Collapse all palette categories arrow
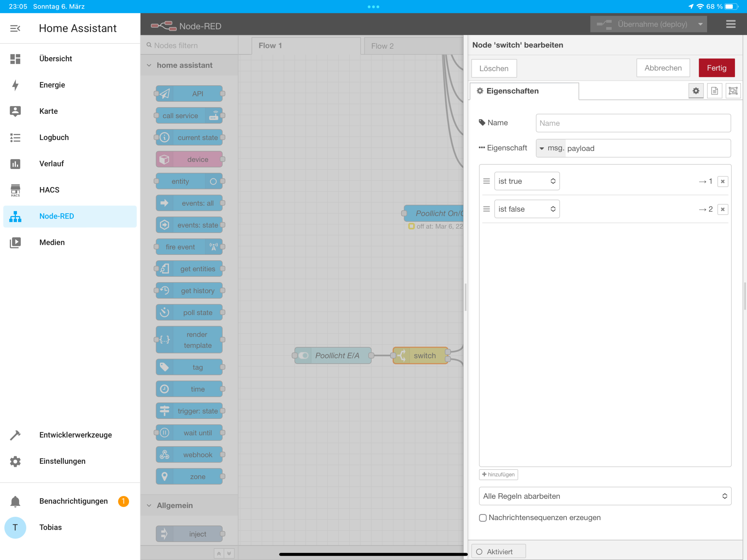The height and width of the screenshot is (560, 747). point(219,554)
